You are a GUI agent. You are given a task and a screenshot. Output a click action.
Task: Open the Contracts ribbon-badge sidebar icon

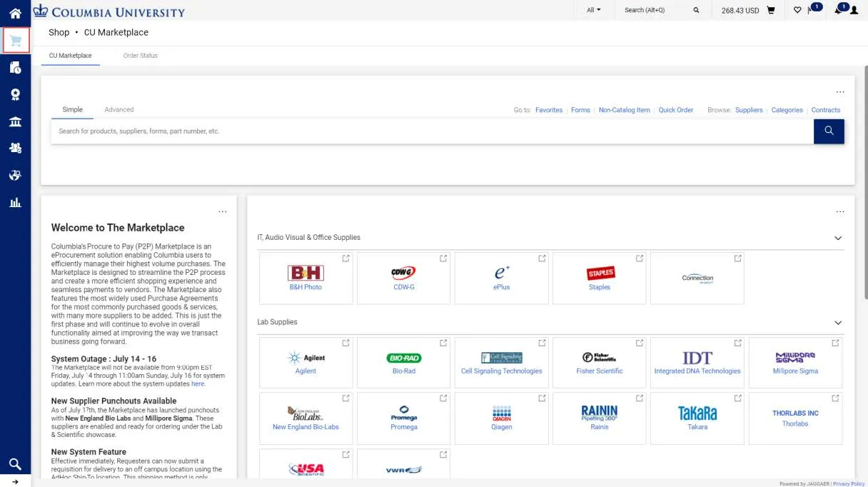click(15, 95)
